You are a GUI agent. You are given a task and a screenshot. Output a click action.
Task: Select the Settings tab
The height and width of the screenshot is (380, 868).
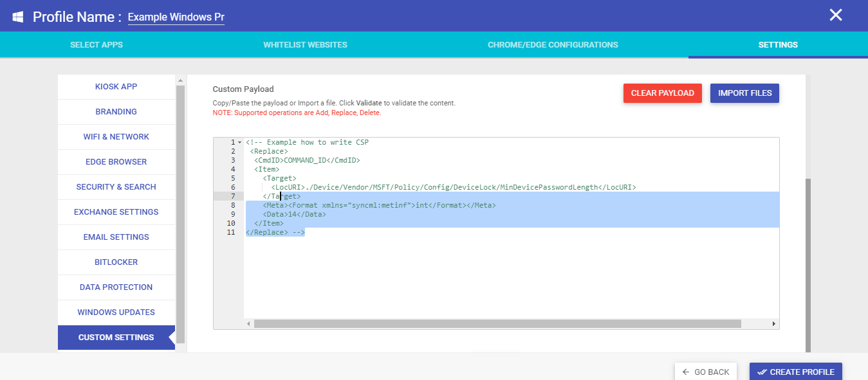[778, 45]
